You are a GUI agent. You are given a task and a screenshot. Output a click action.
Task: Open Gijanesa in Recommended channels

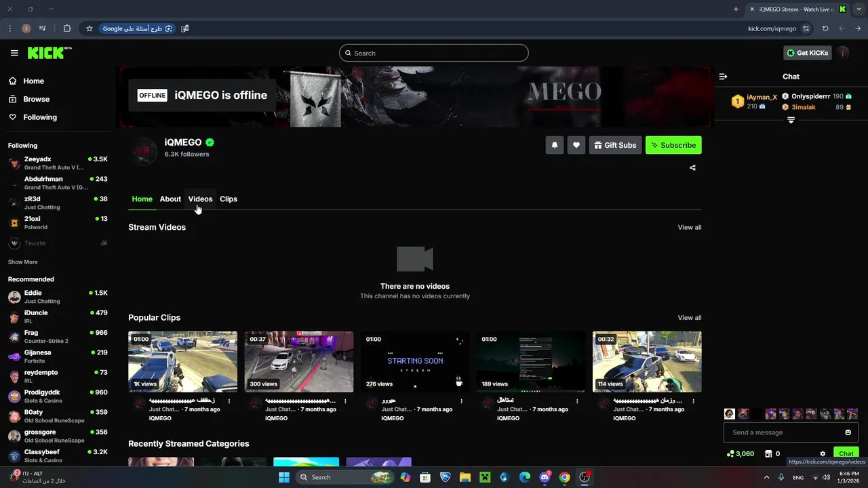[x=58, y=357]
